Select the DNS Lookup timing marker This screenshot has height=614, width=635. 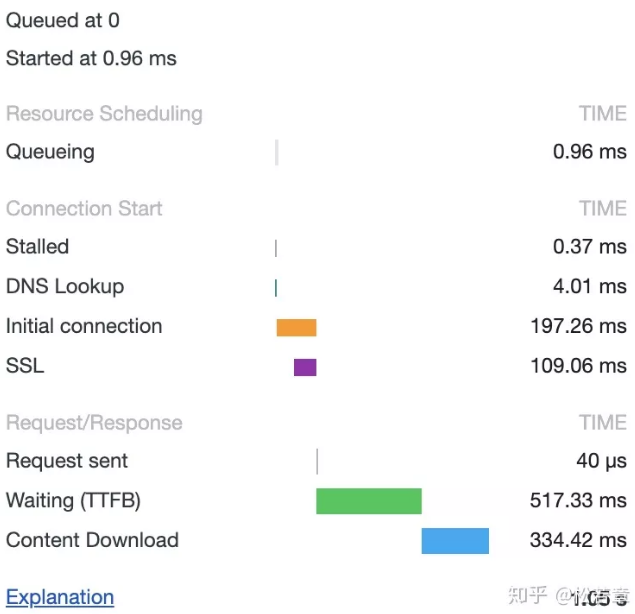tap(276, 288)
